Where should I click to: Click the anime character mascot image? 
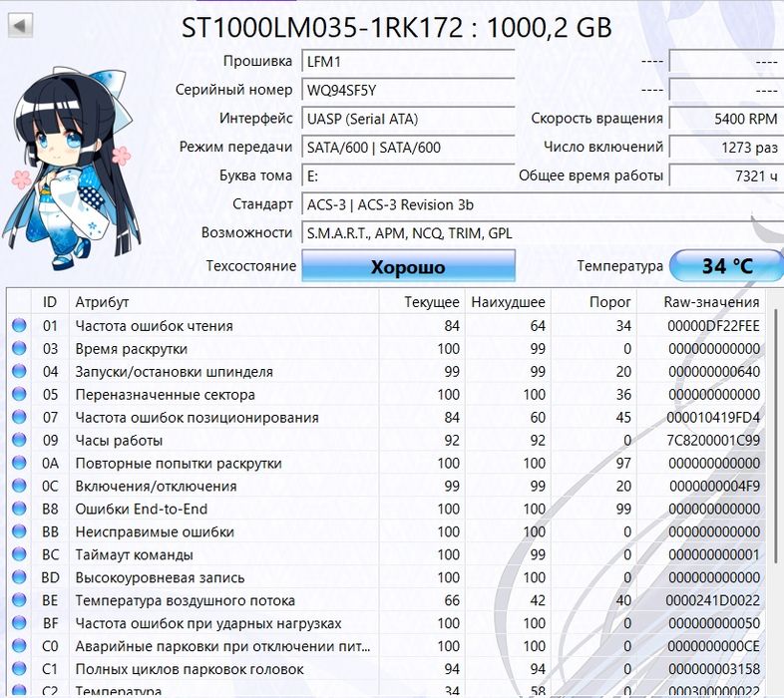[x=71, y=169]
